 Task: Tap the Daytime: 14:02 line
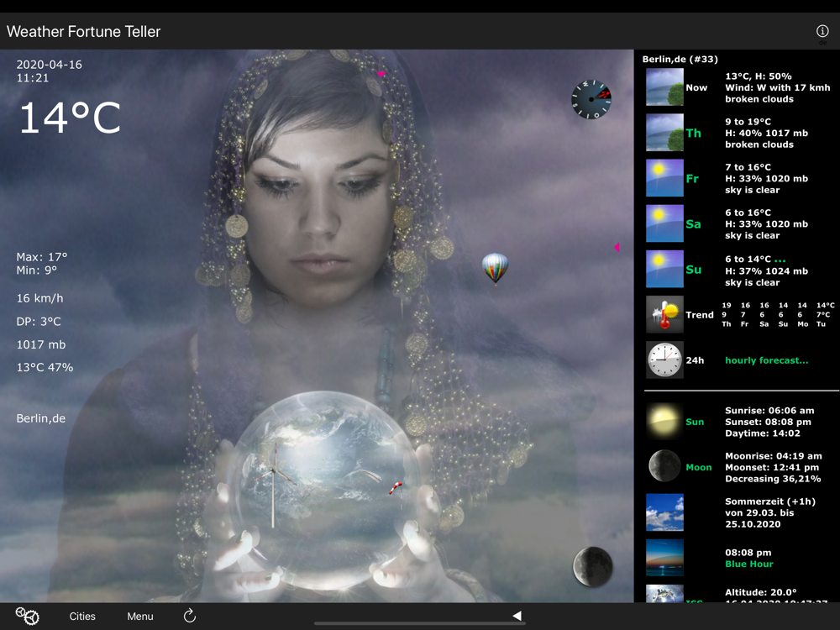tap(763, 433)
